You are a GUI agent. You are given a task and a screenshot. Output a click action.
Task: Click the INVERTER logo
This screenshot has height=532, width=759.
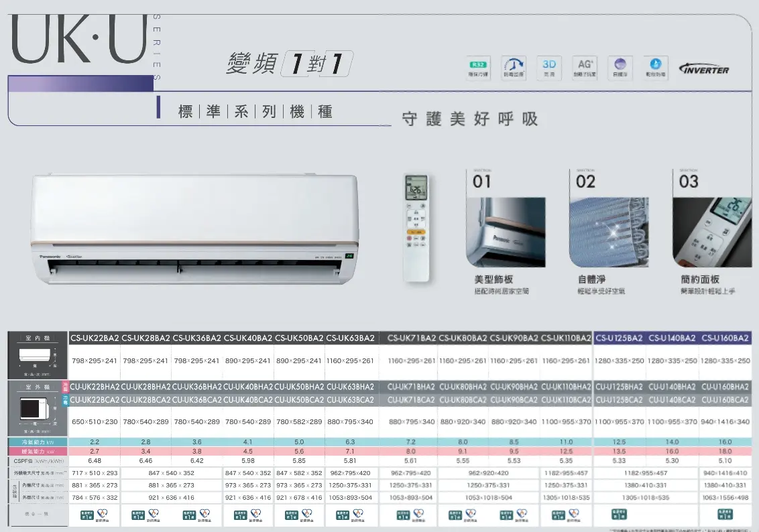pos(704,70)
